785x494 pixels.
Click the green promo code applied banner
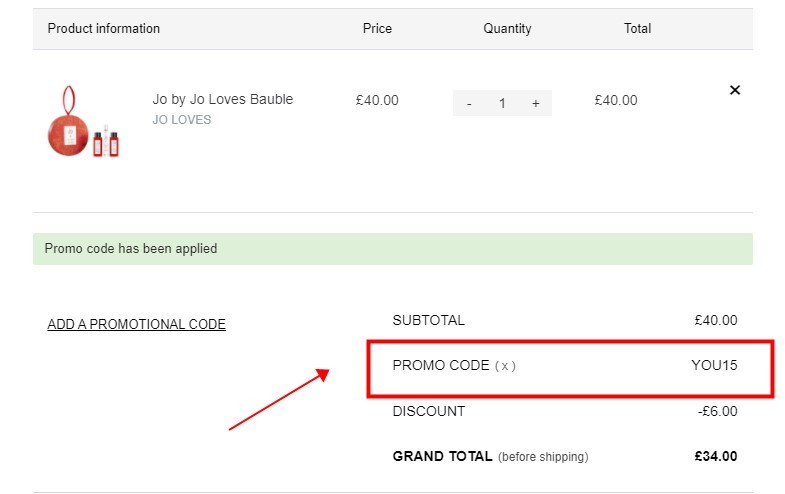(392, 249)
